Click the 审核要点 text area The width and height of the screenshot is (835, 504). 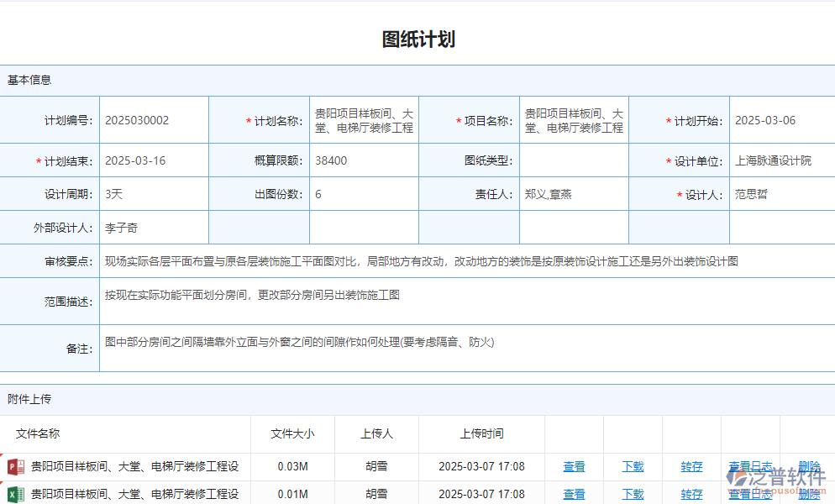466,261
